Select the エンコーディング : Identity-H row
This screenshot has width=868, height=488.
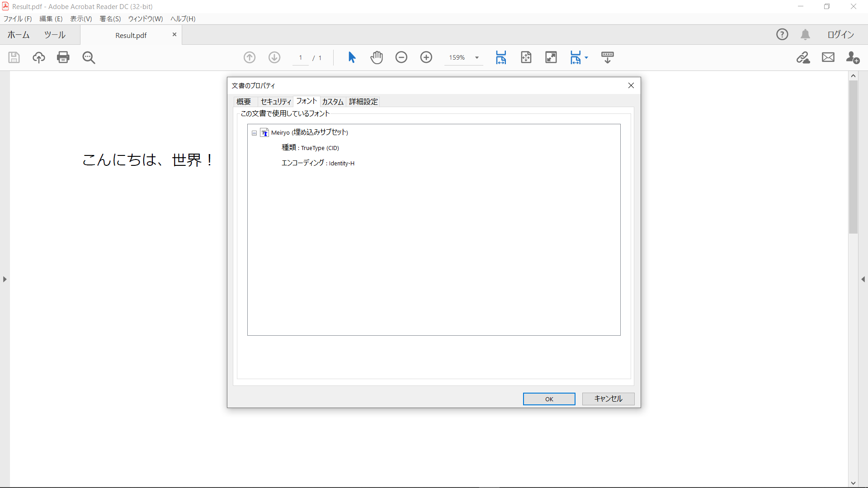(318, 163)
